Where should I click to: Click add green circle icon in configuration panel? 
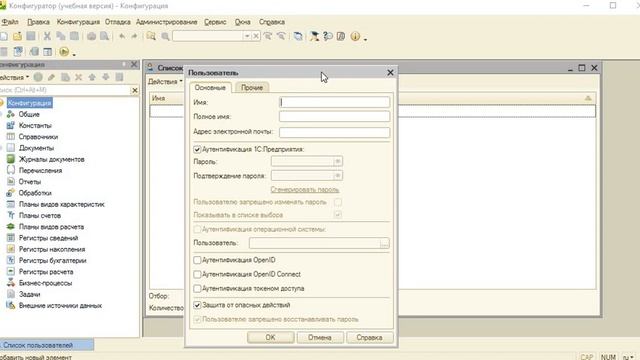click(38, 77)
